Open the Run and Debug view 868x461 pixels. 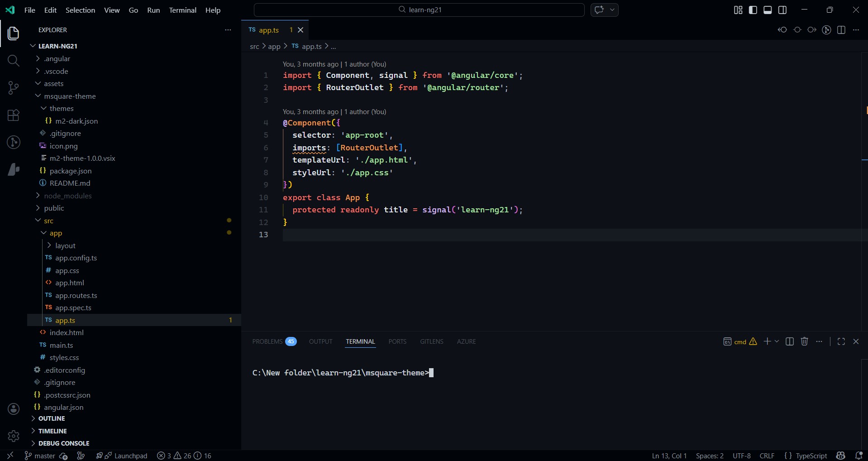[14, 143]
